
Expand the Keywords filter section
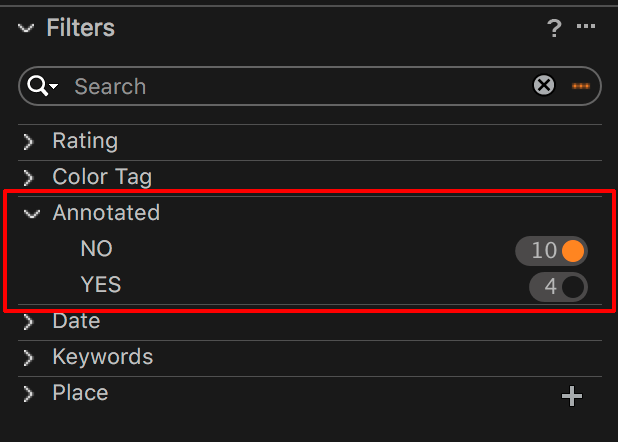pos(28,358)
